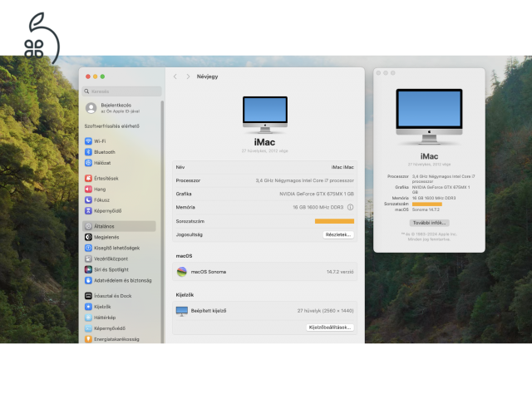Image resolution: width=532 pixels, height=399 pixels.
Task: Open Képernyőidő screen time icon
Action: [88, 210]
